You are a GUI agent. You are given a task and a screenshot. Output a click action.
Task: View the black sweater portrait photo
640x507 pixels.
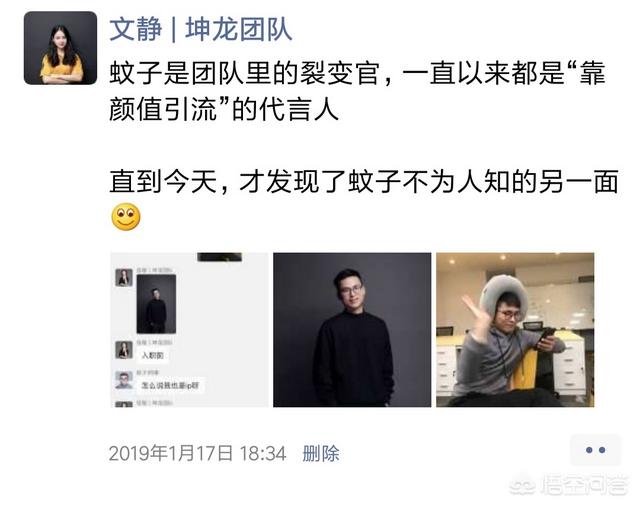point(352,330)
